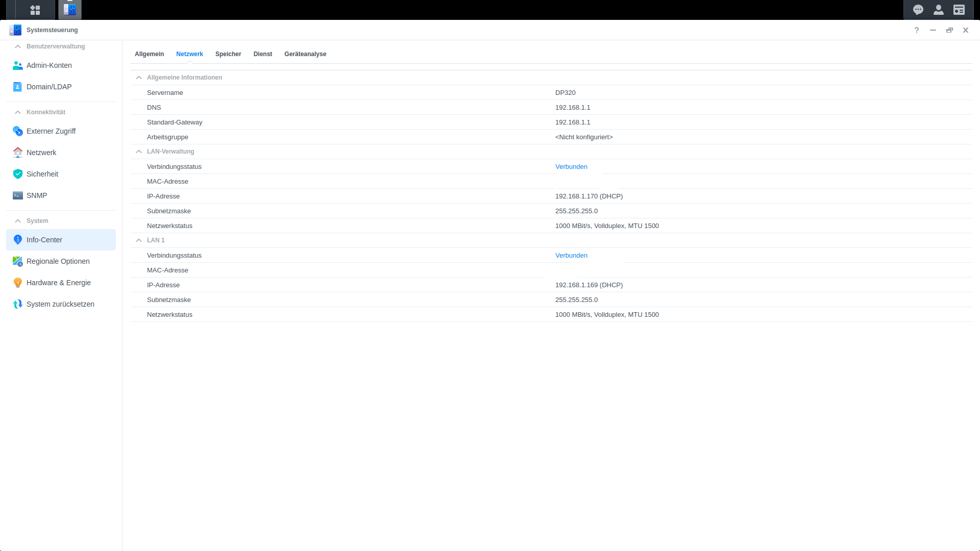Viewport: 980px width, 551px height.
Task: Click Hardware & Energie lightbulb icon
Action: [x=17, y=283]
